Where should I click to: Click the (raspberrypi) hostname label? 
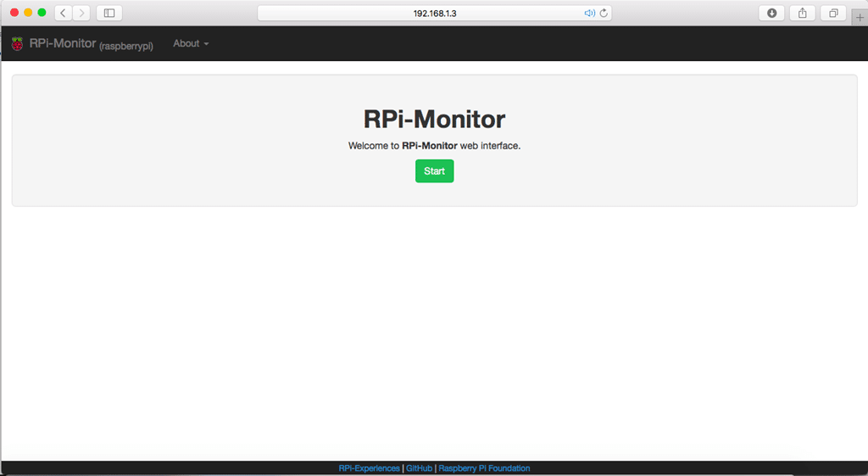point(126,46)
